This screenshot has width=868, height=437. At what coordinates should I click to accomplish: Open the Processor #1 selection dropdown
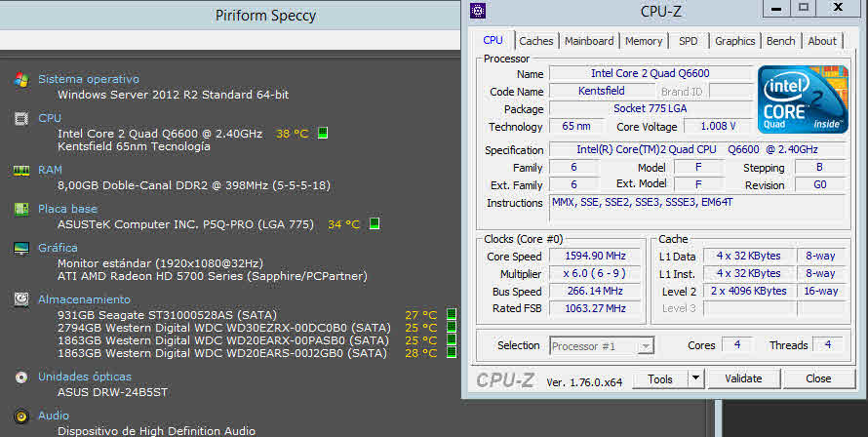point(602,346)
